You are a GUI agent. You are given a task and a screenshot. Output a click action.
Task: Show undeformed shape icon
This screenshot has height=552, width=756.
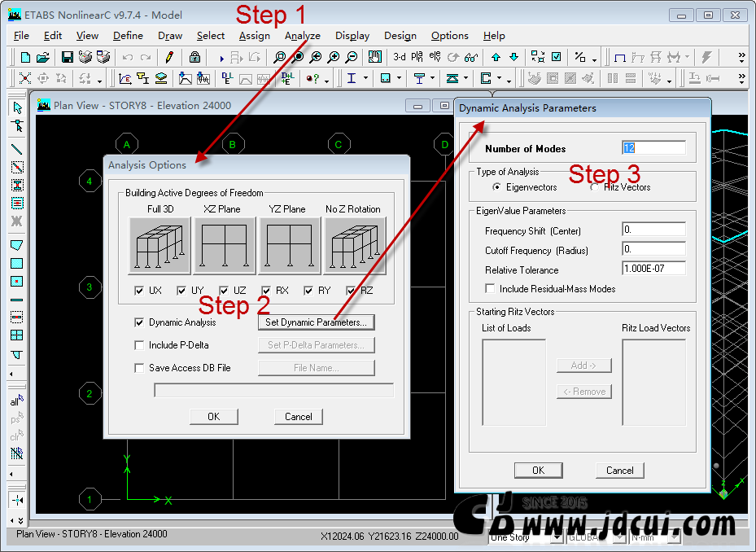click(x=620, y=58)
